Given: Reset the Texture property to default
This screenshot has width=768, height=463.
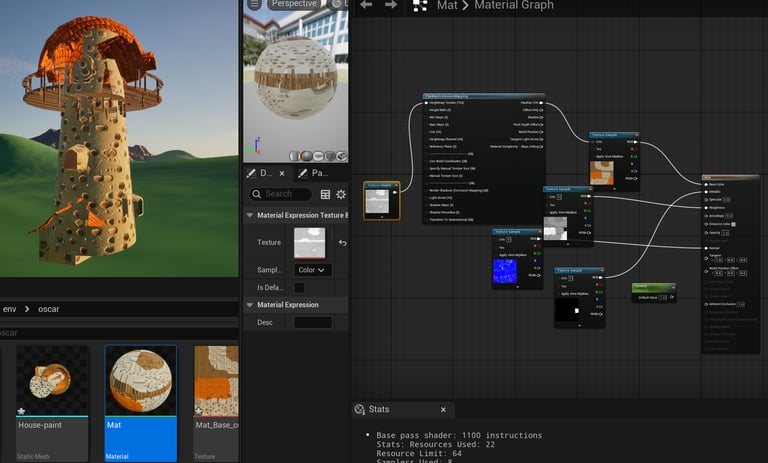Looking at the screenshot, I should tap(343, 243).
